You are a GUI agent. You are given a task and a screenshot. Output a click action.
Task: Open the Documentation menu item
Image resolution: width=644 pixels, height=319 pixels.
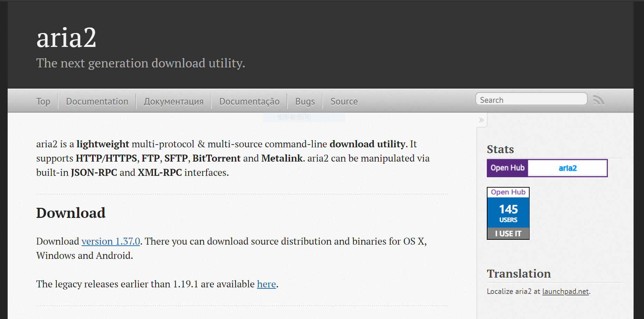tap(97, 101)
